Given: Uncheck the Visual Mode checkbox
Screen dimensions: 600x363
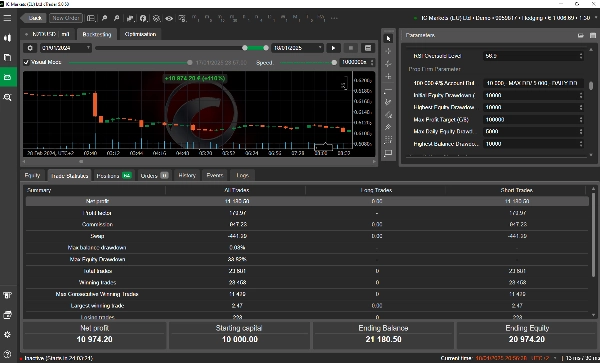Looking at the screenshot, I should pos(26,62).
